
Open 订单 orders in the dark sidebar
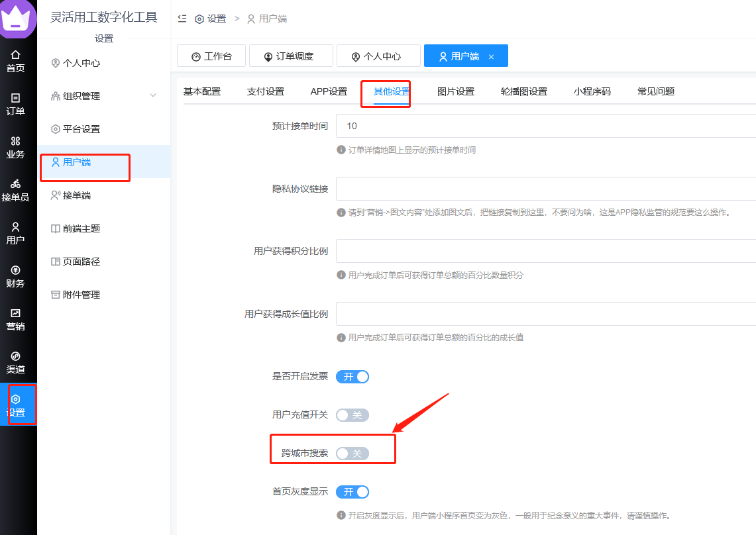(x=15, y=104)
